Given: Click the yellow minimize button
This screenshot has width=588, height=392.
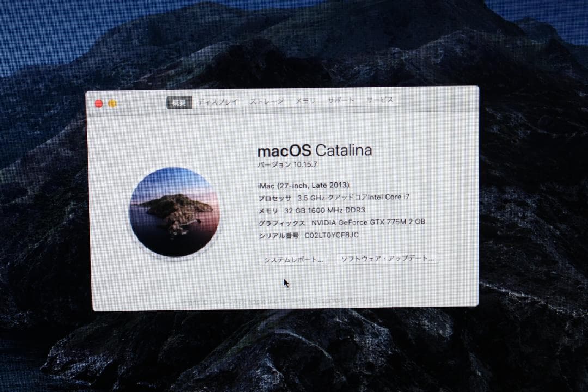Looking at the screenshot, I should tap(112, 102).
